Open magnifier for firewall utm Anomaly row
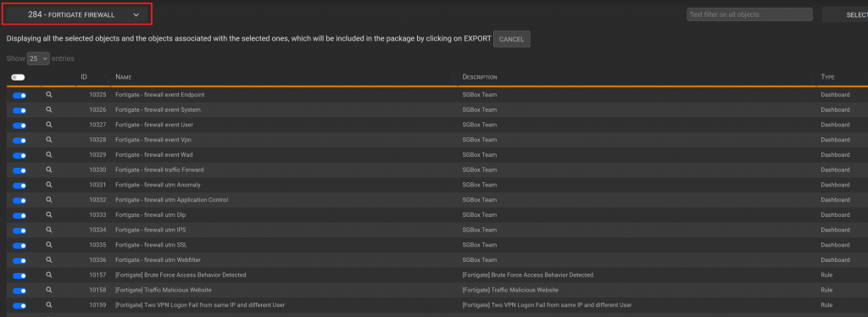The image size is (868, 317). (48, 185)
